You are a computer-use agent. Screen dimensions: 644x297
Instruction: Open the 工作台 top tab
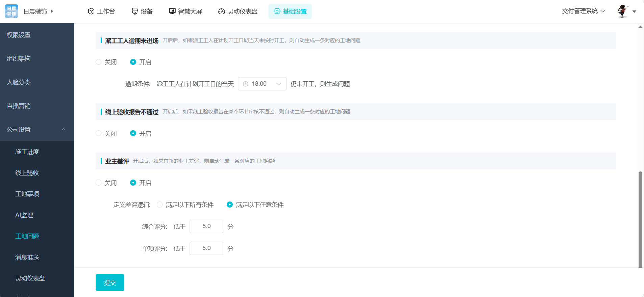click(101, 11)
